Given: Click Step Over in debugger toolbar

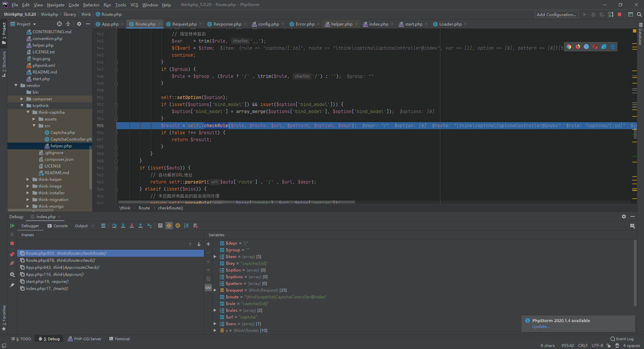Looking at the screenshot, I should click(114, 226).
